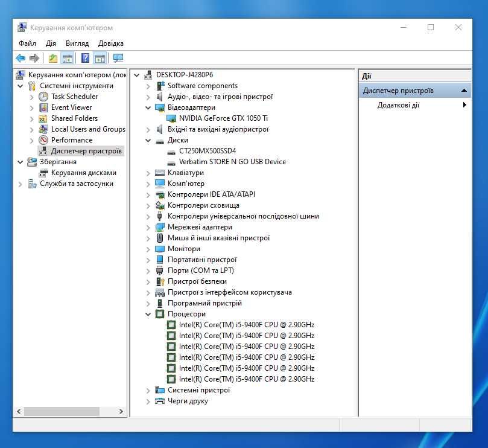Image resolution: width=488 pixels, height=448 pixels.
Task: Open Додаткові дії submenu in actions pane
Action: (x=415, y=105)
